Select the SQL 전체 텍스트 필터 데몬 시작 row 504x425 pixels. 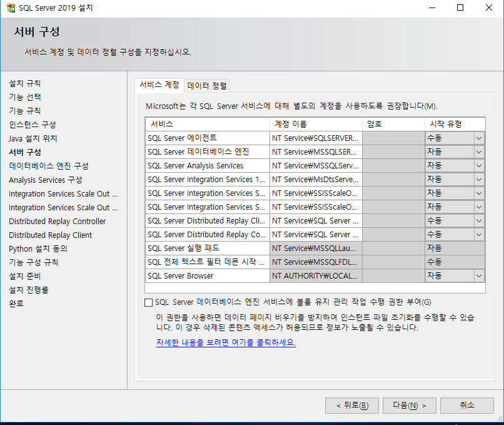click(x=208, y=262)
